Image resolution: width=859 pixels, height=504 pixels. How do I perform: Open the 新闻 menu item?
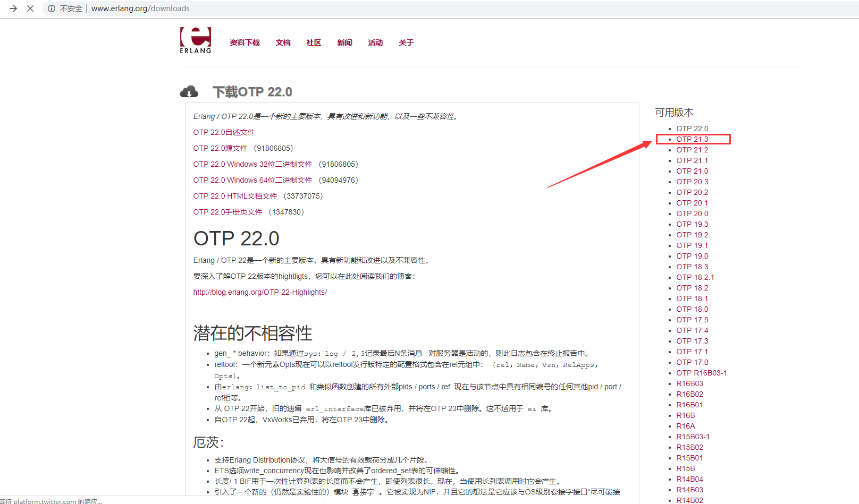point(344,42)
